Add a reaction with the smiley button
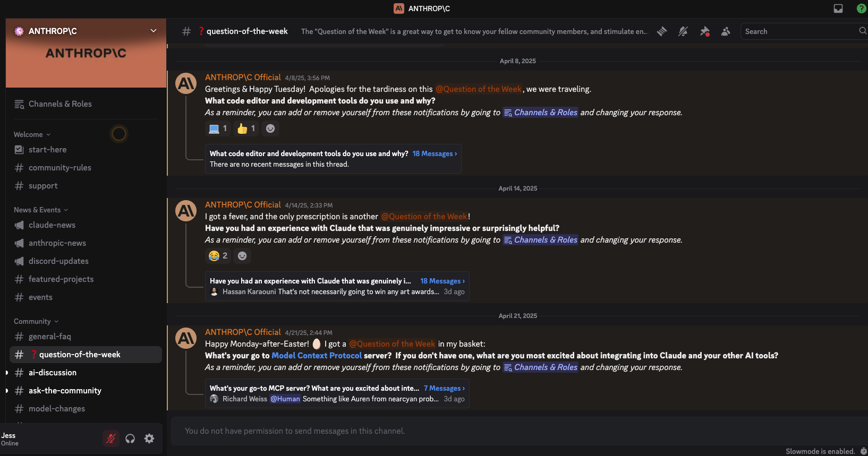Screen dimensions: 868x456 pyautogui.click(x=270, y=128)
